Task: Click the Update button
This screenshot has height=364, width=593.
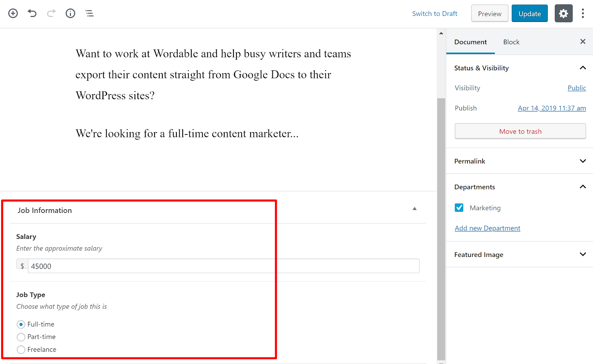Action: pos(529,13)
